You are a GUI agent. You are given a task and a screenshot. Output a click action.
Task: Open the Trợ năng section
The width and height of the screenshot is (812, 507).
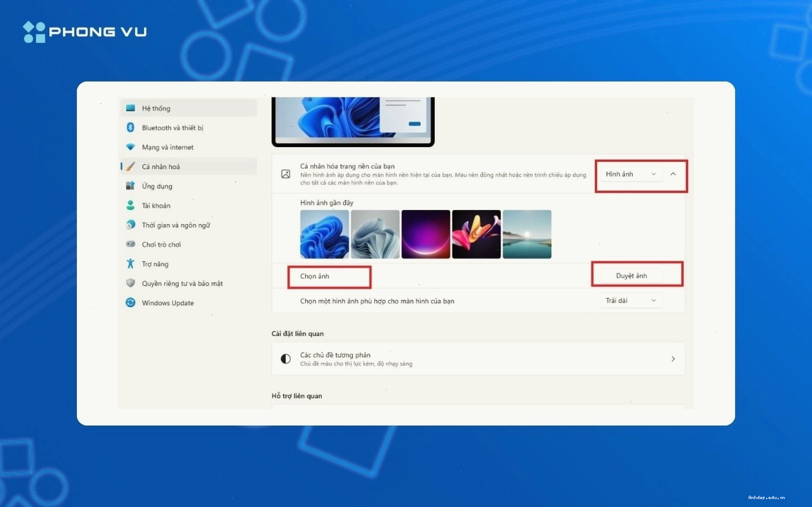[189, 264]
